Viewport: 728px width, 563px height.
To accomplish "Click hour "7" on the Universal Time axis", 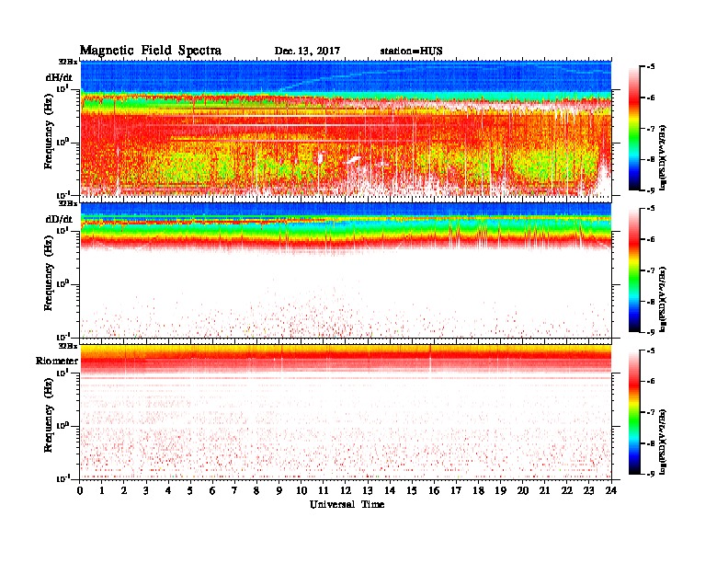I will (235, 490).
